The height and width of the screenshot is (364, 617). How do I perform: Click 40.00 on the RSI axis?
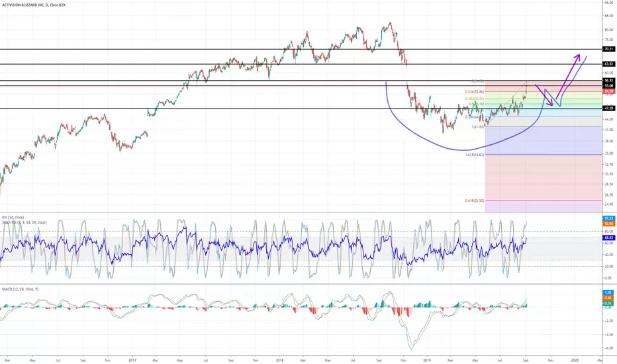click(x=609, y=255)
